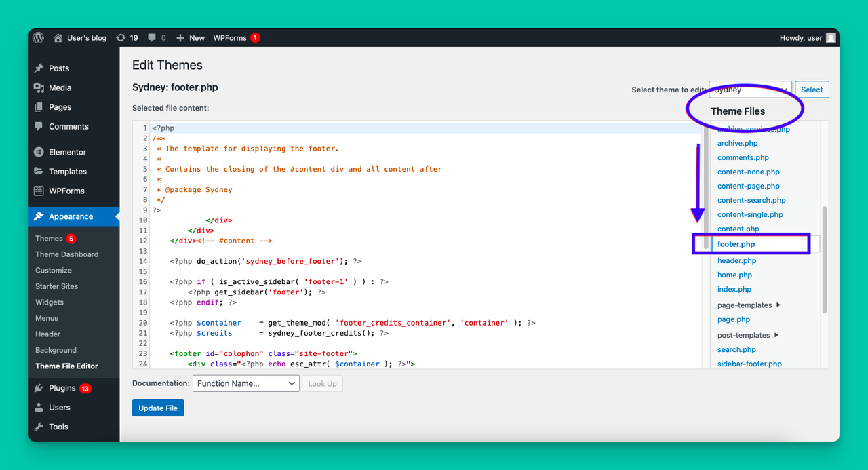This screenshot has height=470, width=868.
Task: Click the '@package Sydney' comment line
Action: [194, 190]
